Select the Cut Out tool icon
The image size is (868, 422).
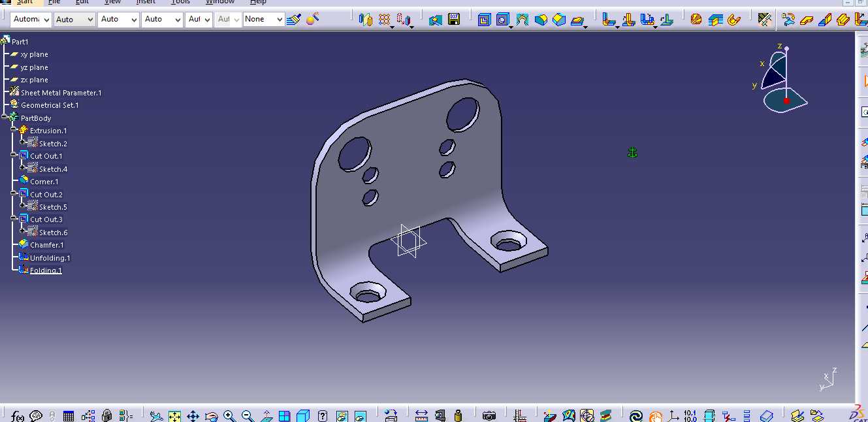pyautogui.click(x=484, y=20)
